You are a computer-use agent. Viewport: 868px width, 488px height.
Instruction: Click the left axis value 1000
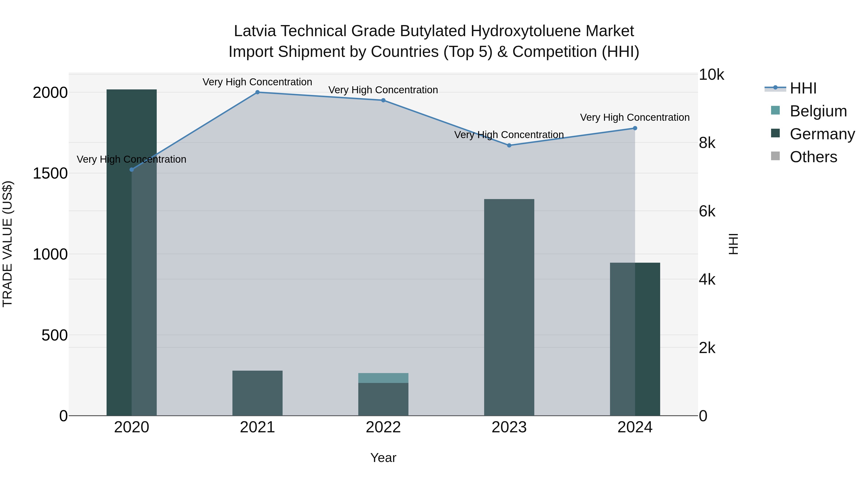tap(50, 254)
